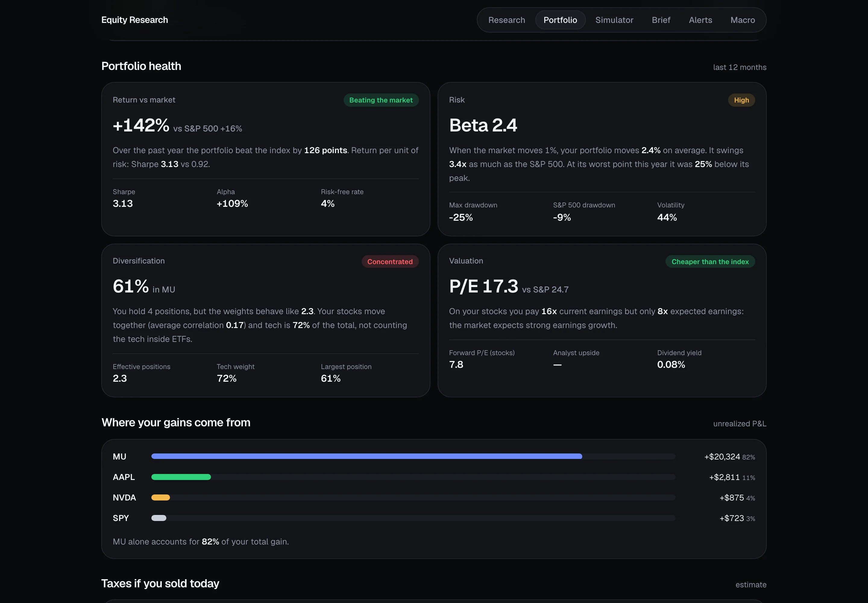Click the Forward P/E '7.8' value
868x603 pixels.
pos(456,364)
